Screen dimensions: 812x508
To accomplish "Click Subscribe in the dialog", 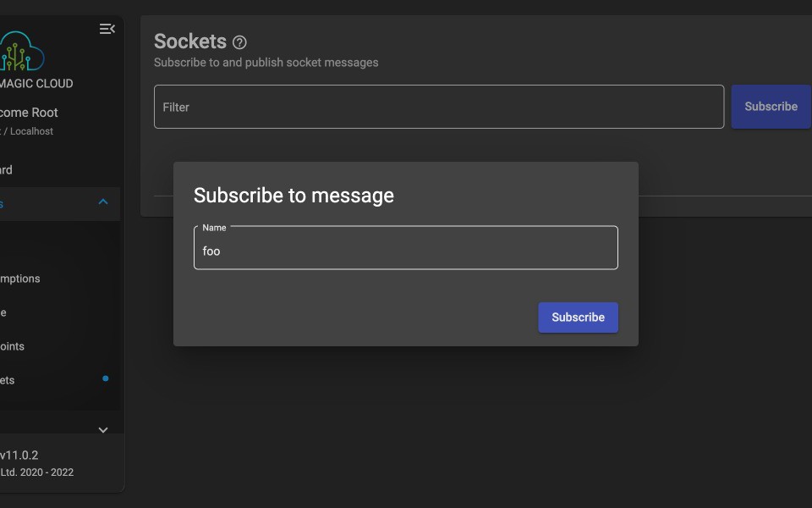I will pyautogui.click(x=578, y=317).
